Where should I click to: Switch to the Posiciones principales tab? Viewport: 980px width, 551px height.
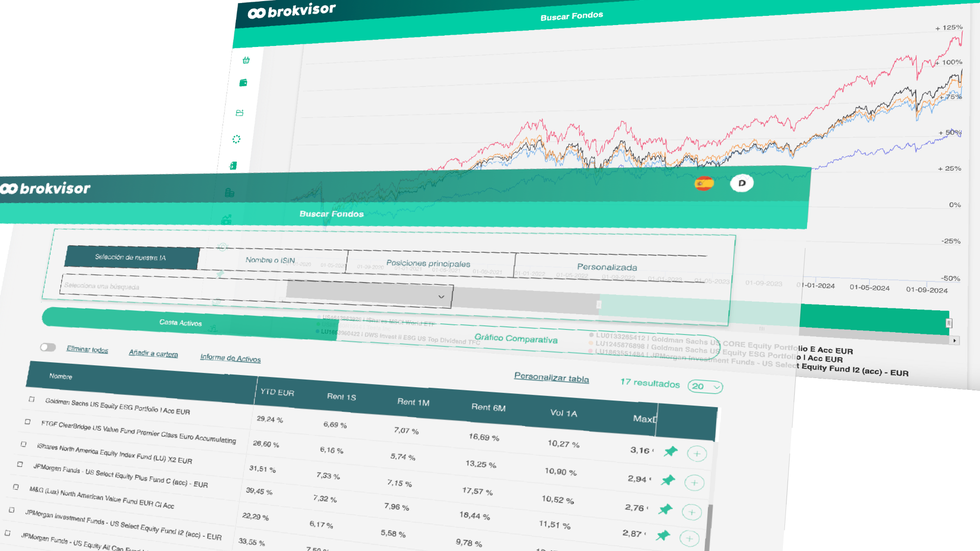click(x=428, y=264)
